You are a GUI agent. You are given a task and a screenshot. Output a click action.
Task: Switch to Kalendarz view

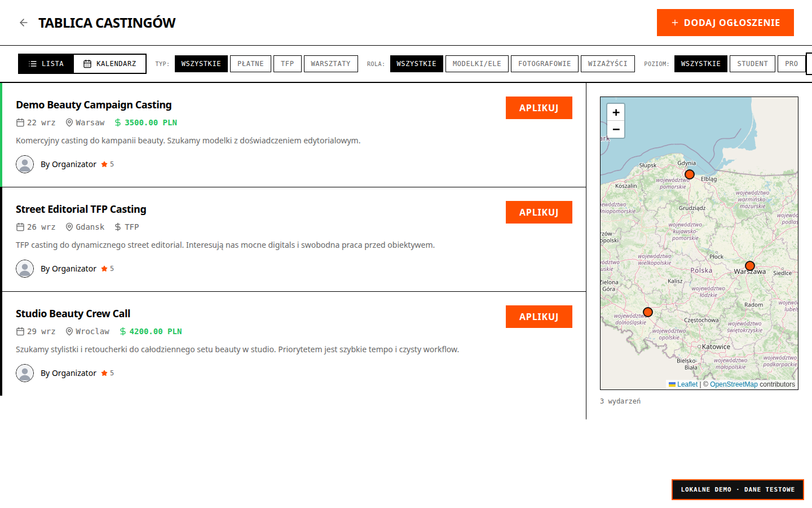tap(110, 64)
